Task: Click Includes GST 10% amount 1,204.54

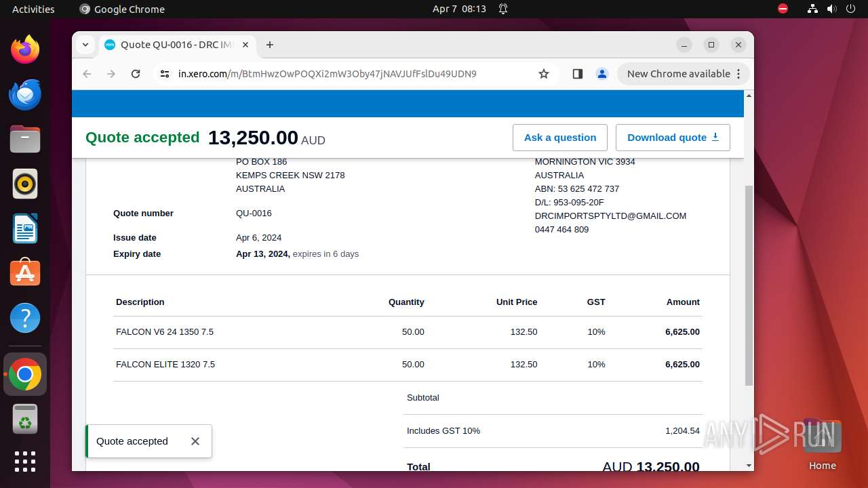Action: (x=682, y=431)
